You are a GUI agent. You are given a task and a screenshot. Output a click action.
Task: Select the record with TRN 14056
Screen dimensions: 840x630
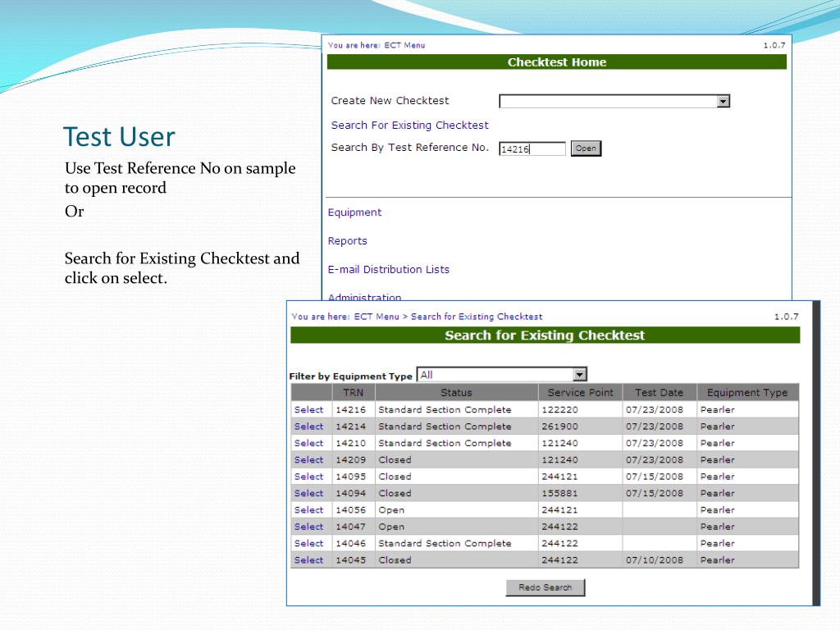click(x=308, y=510)
